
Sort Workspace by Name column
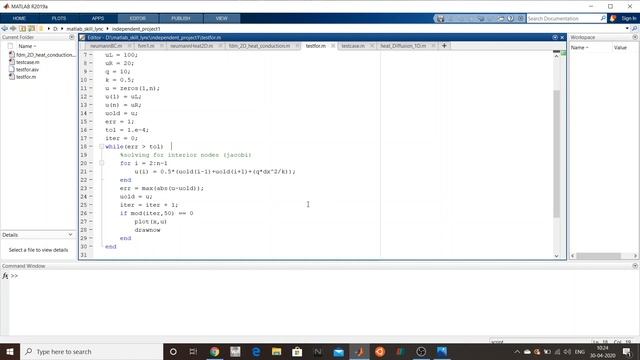click(x=579, y=48)
